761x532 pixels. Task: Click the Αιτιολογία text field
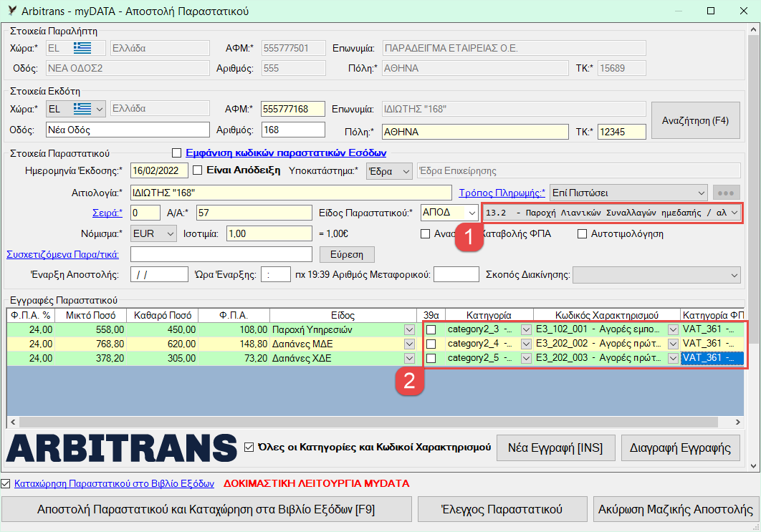point(291,193)
